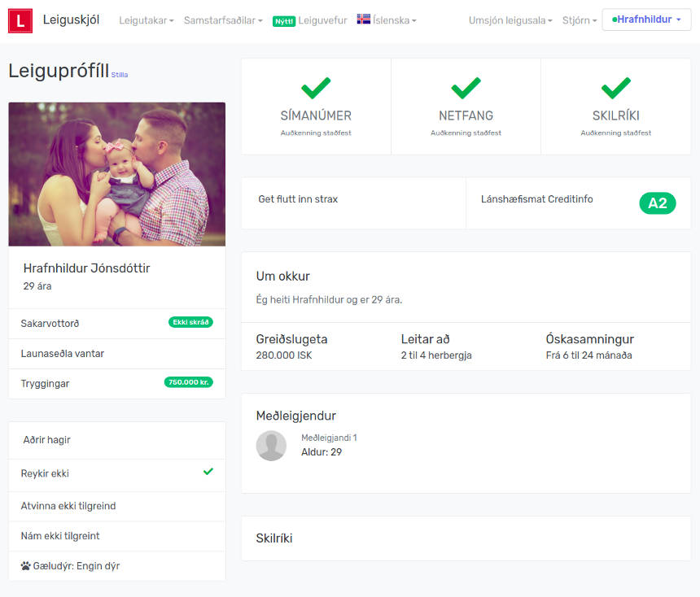Click the Gæludýr: Engin dýr text

point(77,566)
